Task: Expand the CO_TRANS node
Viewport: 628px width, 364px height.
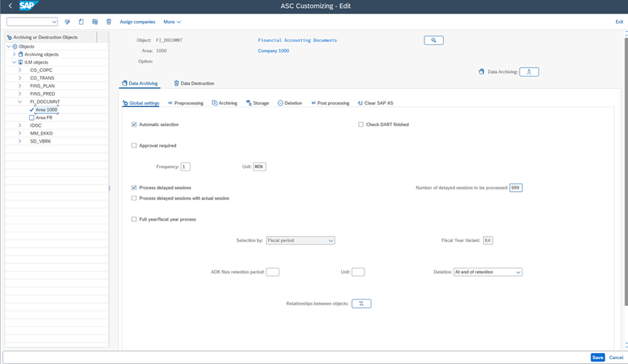Action: click(x=20, y=78)
